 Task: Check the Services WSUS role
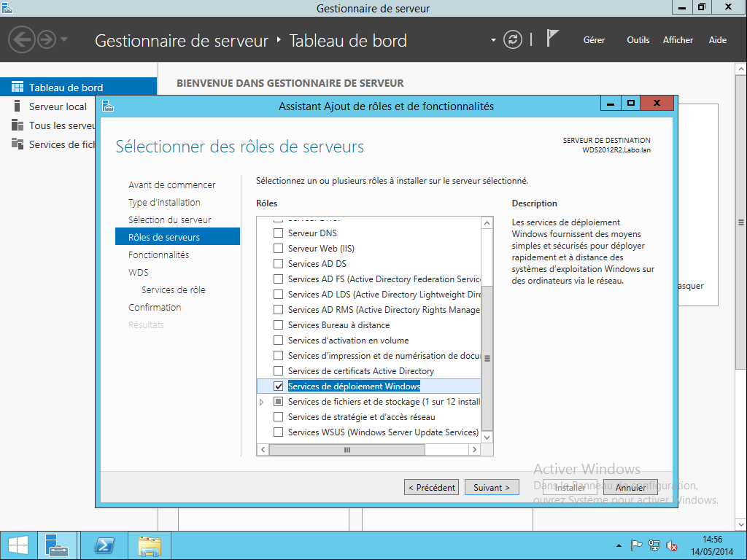coord(278,432)
